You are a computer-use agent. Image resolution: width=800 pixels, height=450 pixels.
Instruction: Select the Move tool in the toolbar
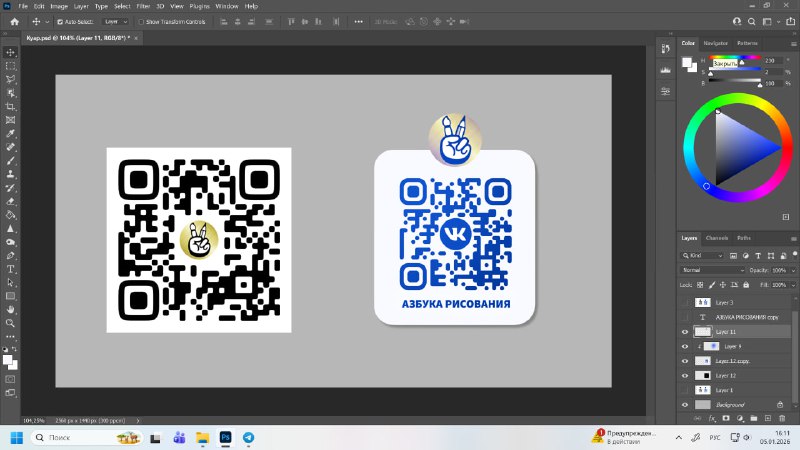[11, 51]
